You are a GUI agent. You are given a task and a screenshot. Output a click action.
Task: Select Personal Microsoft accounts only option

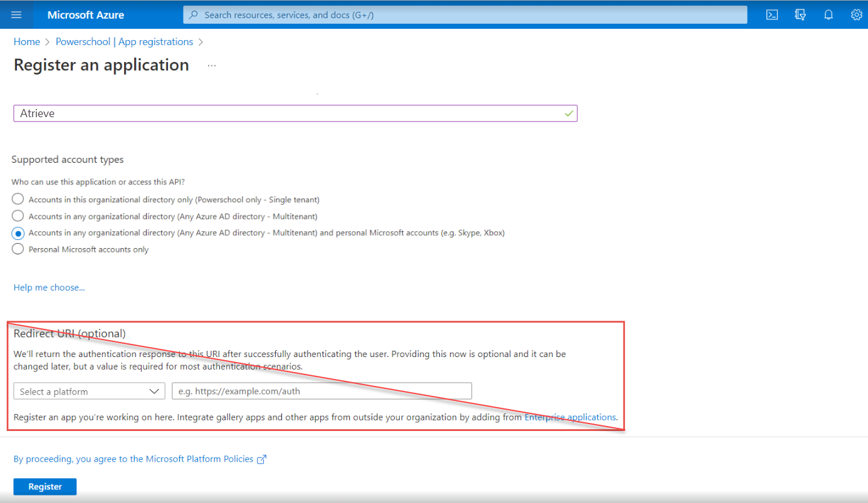pyautogui.click(x=18, y=249)
